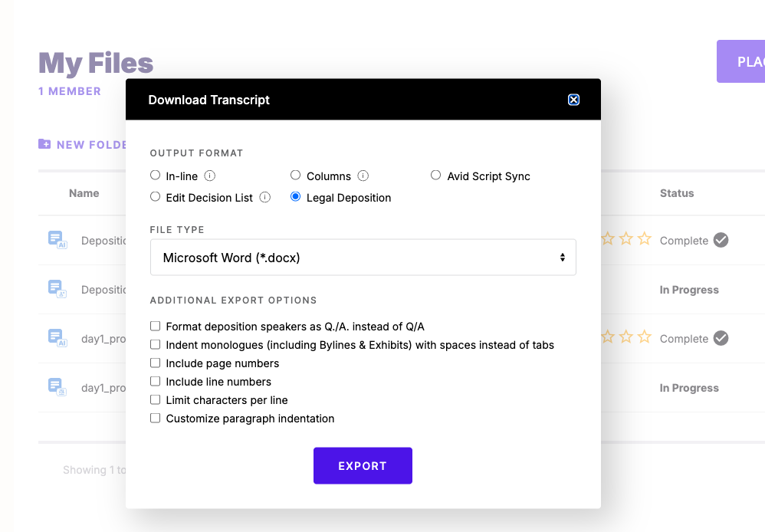Click the New Folder icon
Screen dimensions: 765x532
pyautogui.click(x=44, y=144)
